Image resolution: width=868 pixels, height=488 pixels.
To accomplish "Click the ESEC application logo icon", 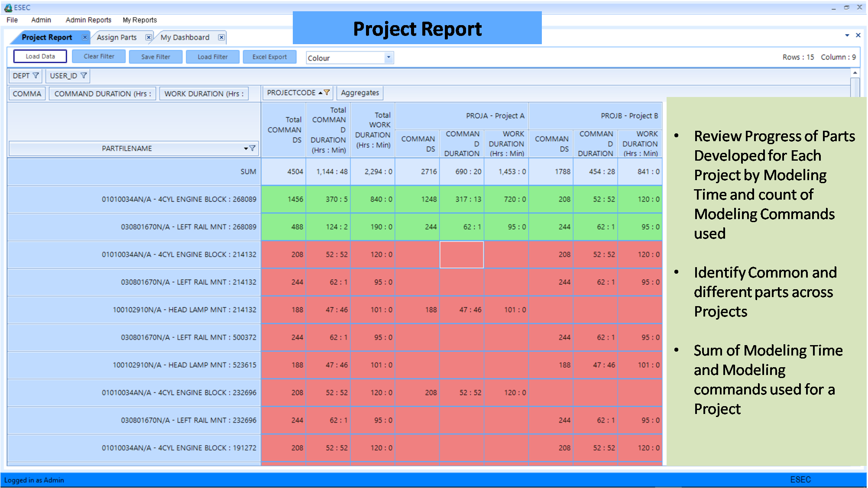I will pyautogui.click(x=8, y=8).
